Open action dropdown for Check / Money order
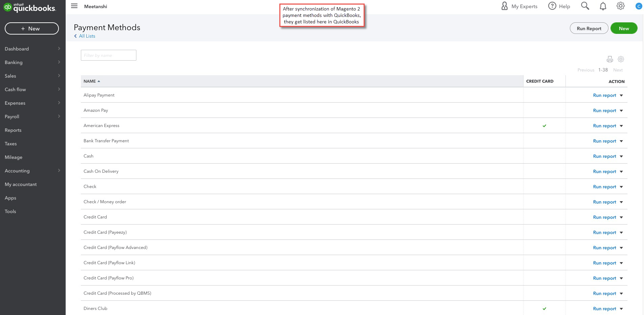Viewport: 644px width, 315px height. pyautogui.click(x=621, y=202)
